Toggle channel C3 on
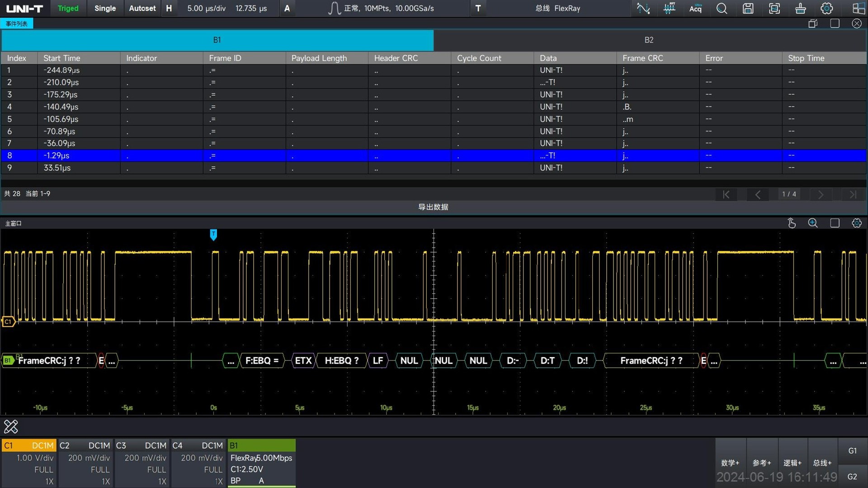868x488 pixels. [142, 463]
